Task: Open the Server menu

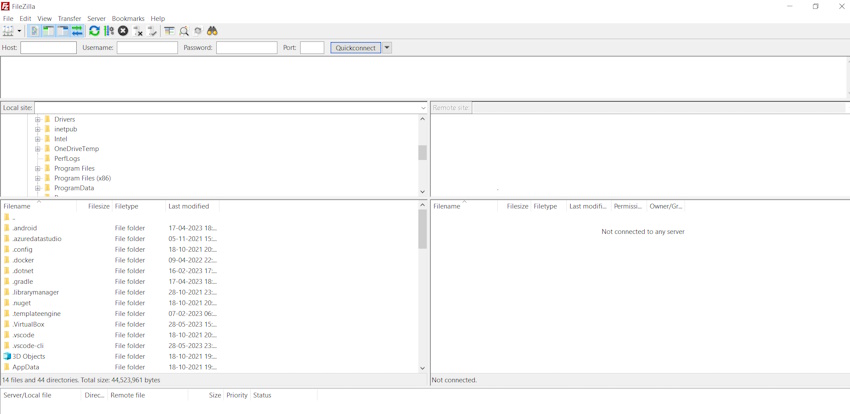Action: [x=96, y=18]
